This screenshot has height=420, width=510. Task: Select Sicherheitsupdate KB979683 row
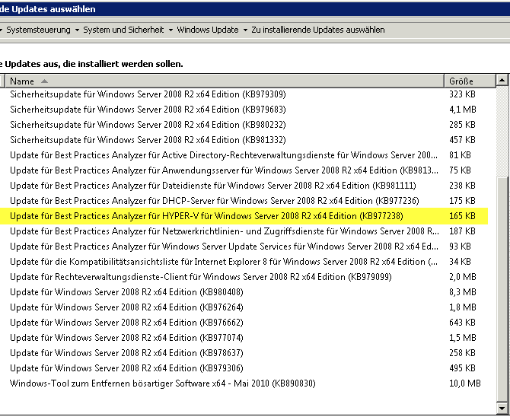(244, 110)
